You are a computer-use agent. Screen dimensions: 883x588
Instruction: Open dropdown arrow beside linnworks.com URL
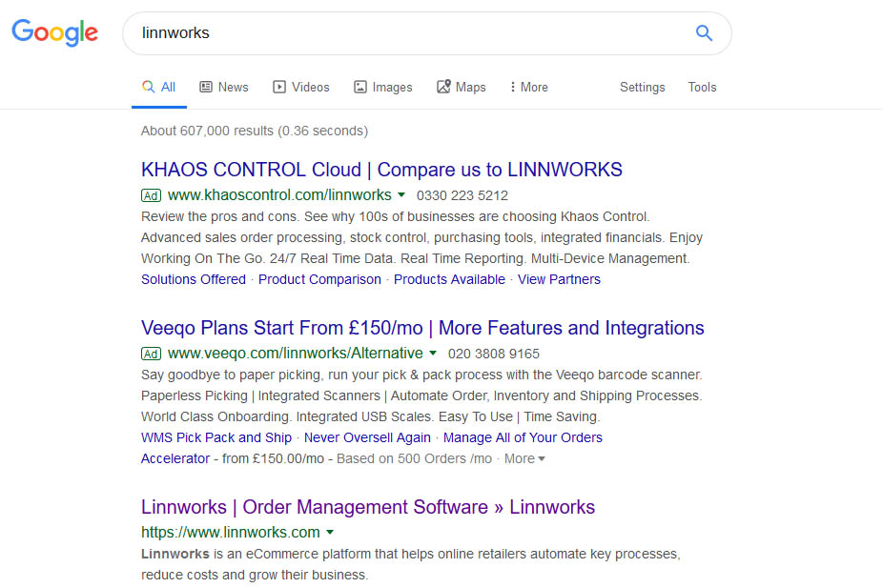coord(330,532)
